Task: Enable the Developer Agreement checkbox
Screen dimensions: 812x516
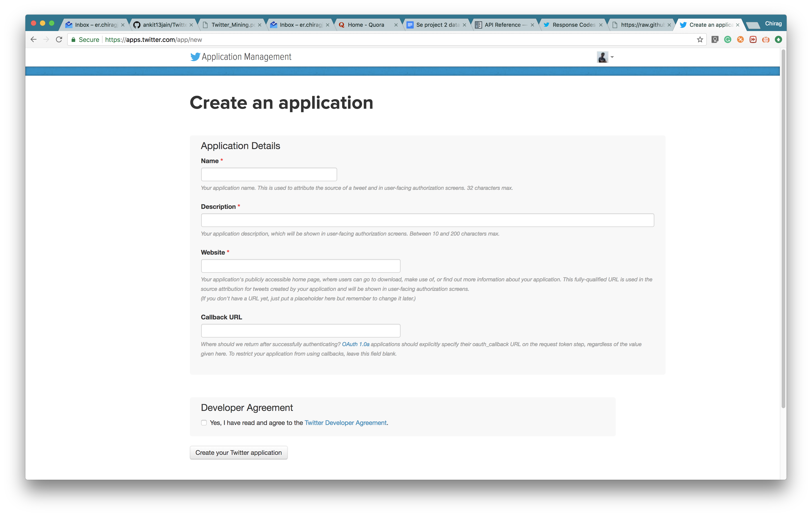Action: [x=204, y=422]
